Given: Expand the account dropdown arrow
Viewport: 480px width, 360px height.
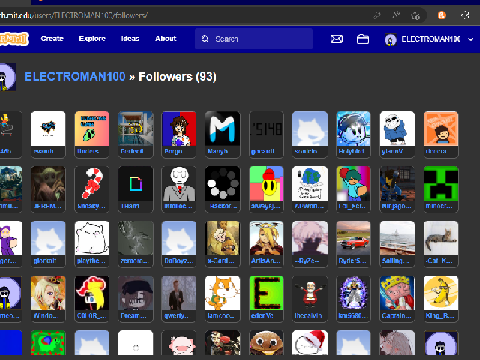Looking at the screenshot, I should tap(471, 39).
